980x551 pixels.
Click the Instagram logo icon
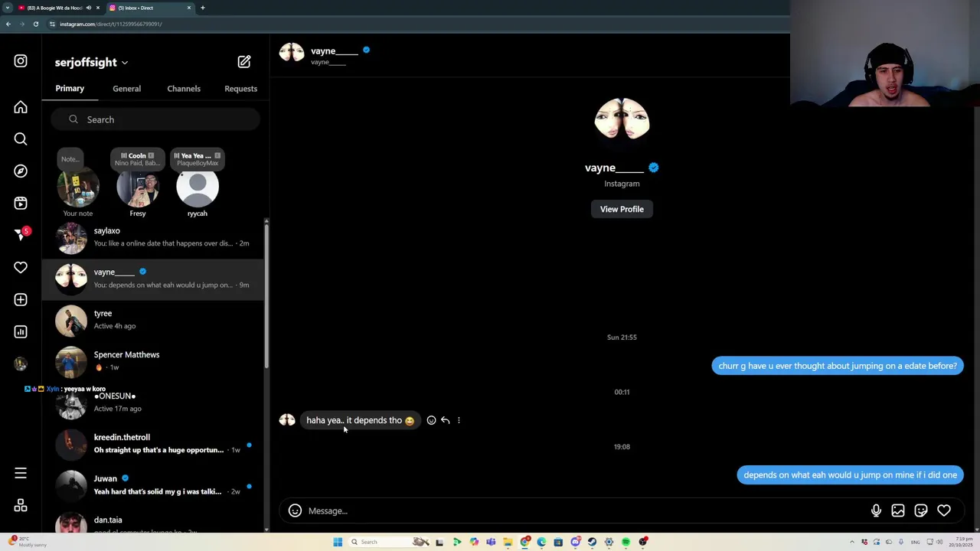(21, 61)
